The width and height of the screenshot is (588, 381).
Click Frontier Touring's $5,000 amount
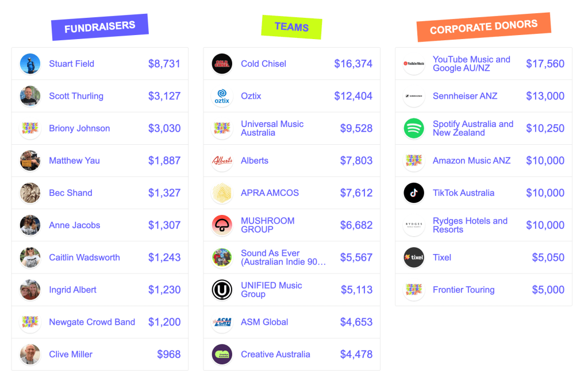coord(548,290)
